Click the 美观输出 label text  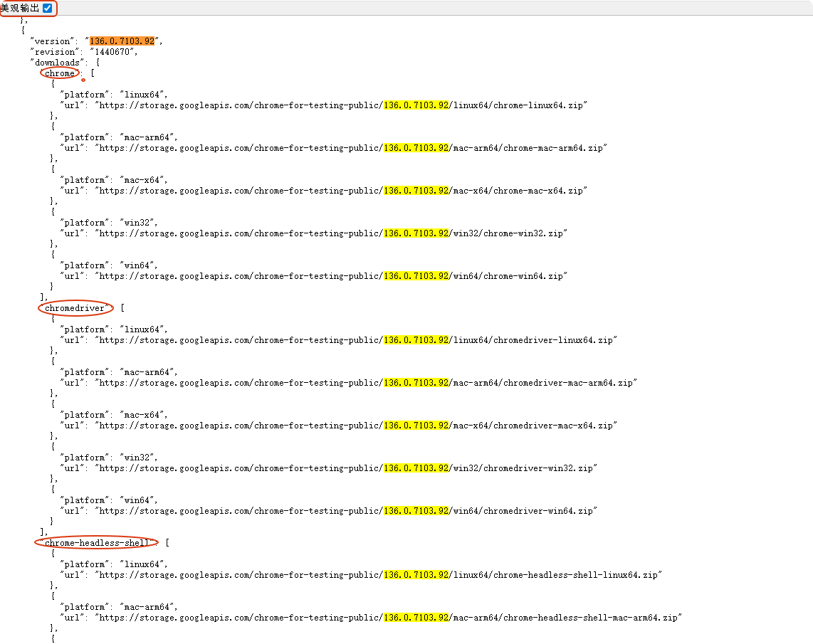tap(20, 9)
